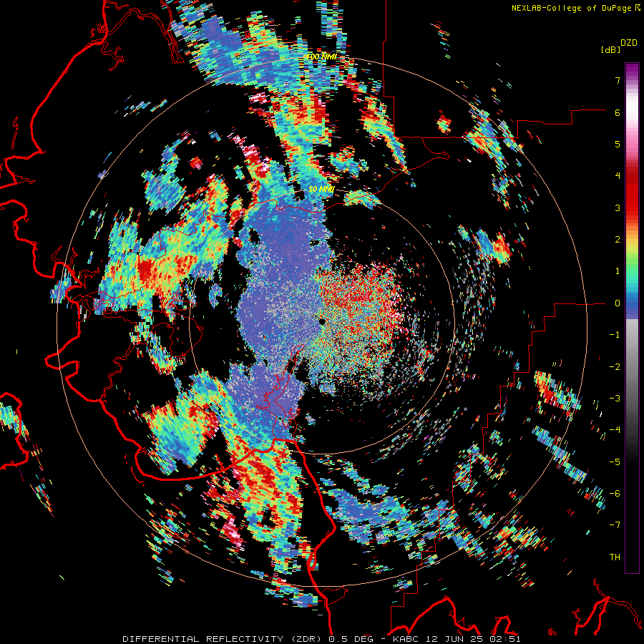Click the 6 value on the color scale
Screen dimensions: 644x644
(618, 112)
